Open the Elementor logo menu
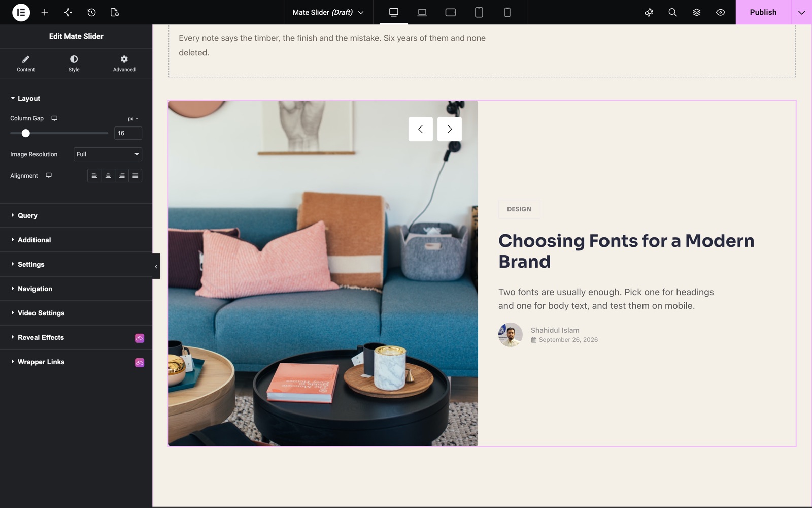812x508 pixels. [x=21, y=12]
